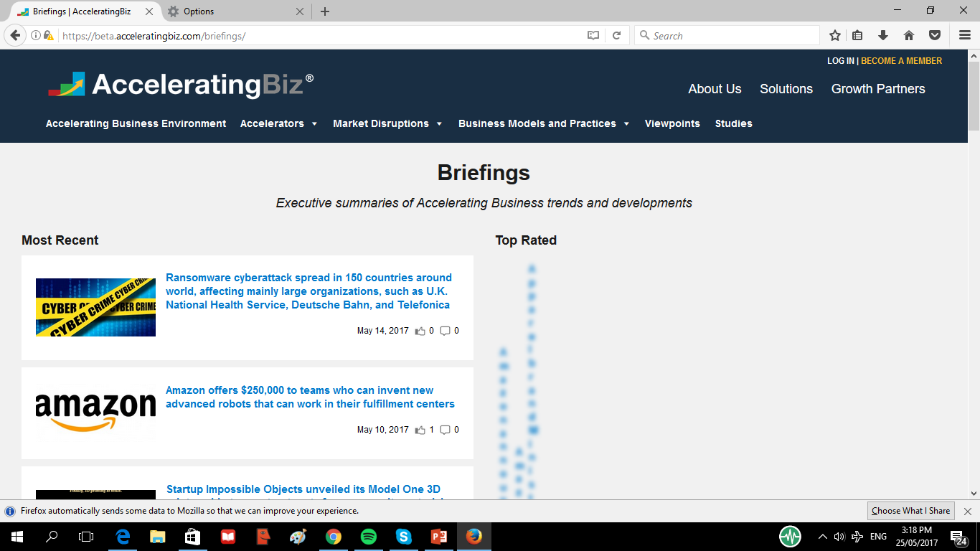Screen dimensions: 980x551
Task: Click BECOME A MEMBER link
Action: tap(902, 61)
